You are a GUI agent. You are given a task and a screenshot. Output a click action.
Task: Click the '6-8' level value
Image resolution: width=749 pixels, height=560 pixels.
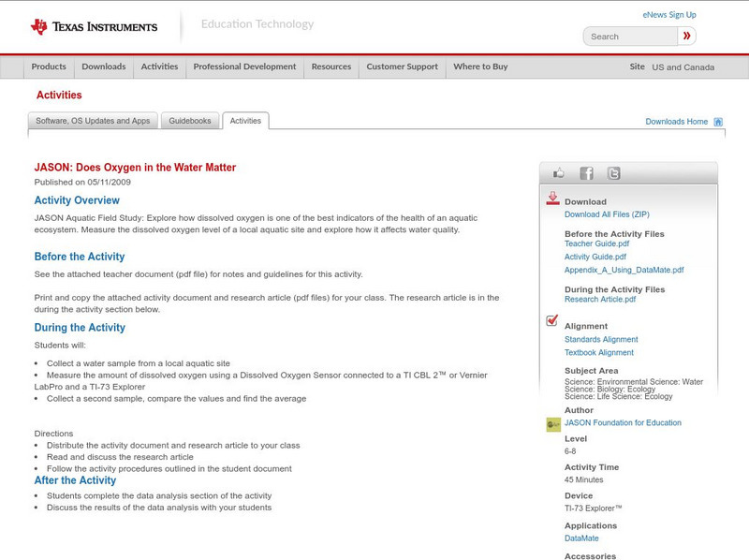click(570, 451)
